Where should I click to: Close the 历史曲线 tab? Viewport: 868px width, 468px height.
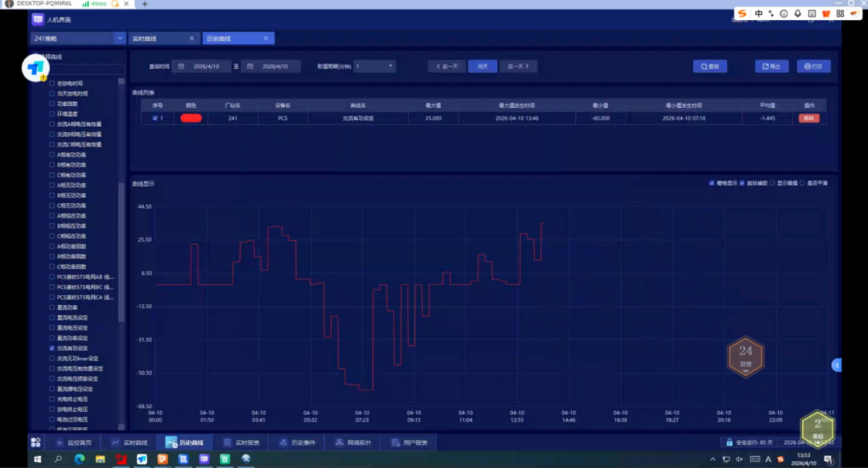266,38
